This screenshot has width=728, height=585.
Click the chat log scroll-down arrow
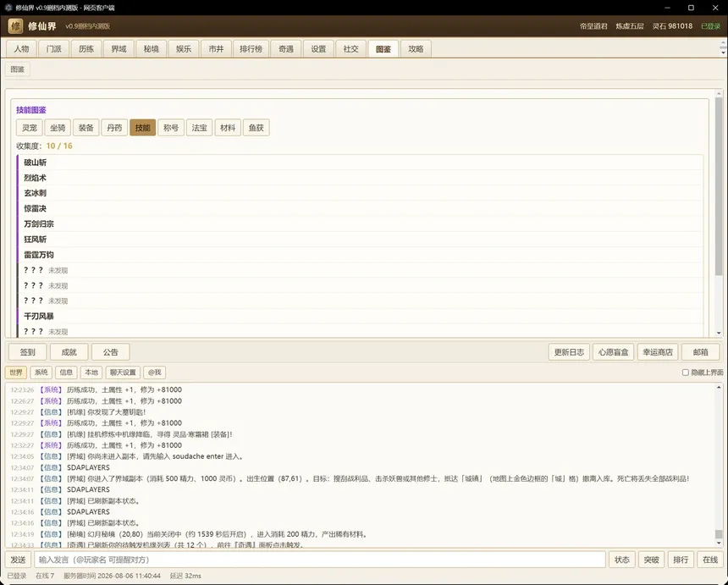pos(719,544)
